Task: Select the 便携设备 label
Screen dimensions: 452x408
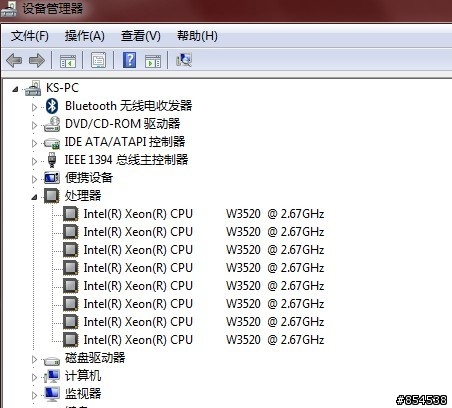Action: [89, 178]
